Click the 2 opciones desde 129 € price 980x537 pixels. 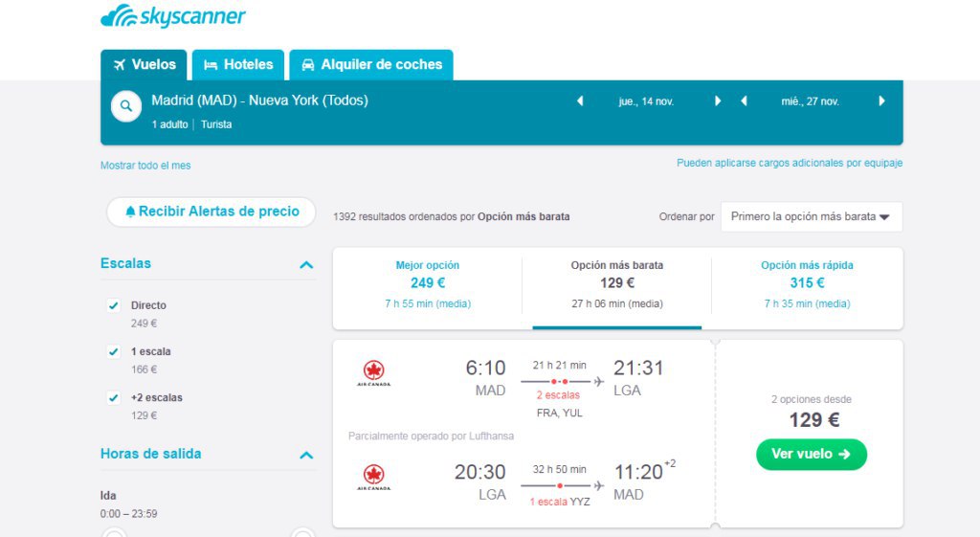point(812,412)
